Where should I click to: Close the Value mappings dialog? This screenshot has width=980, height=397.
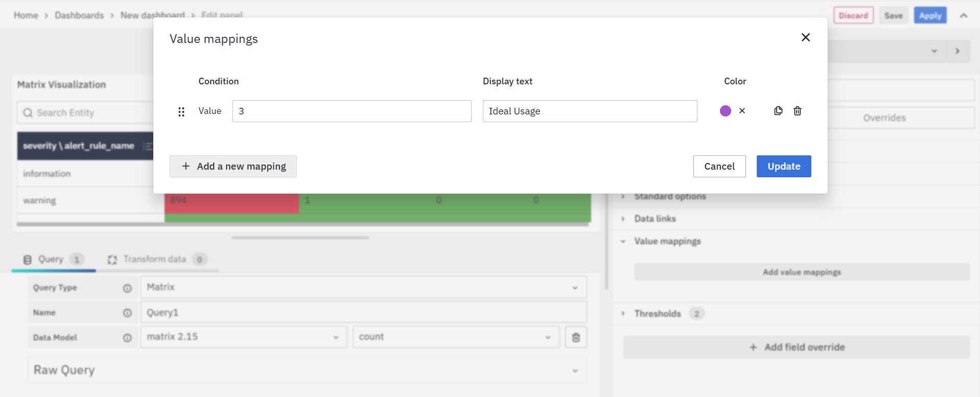click(x=805, y=37)
